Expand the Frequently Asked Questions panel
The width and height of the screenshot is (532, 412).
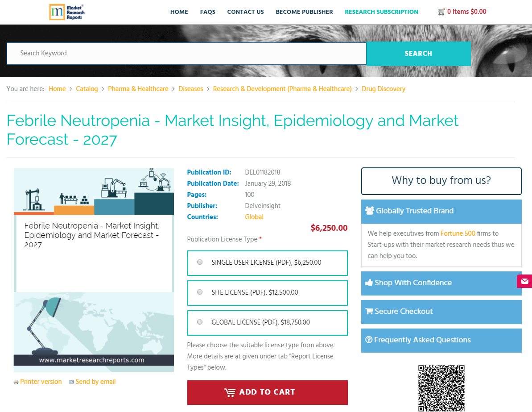pos(441,340)
